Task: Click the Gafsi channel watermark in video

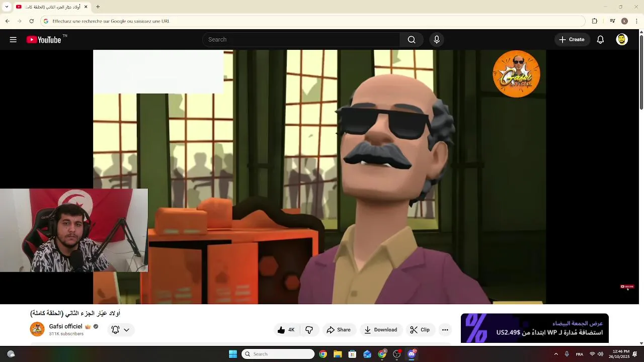Action: pos(517,74)
